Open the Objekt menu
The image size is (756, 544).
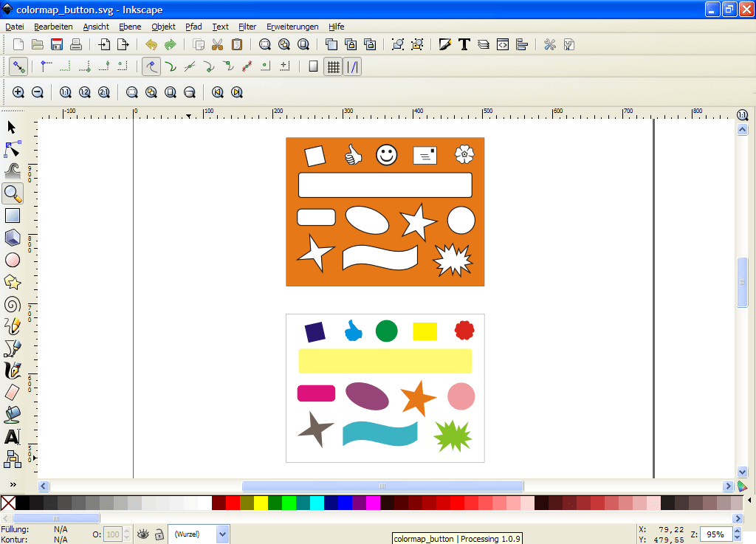pyautogui.click(x=163, y=27)
